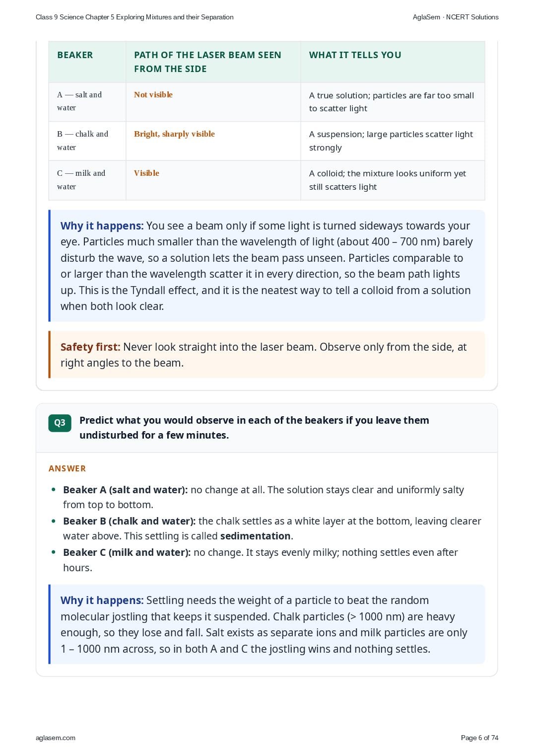Click the Q3 question badge

click(60, 423)
